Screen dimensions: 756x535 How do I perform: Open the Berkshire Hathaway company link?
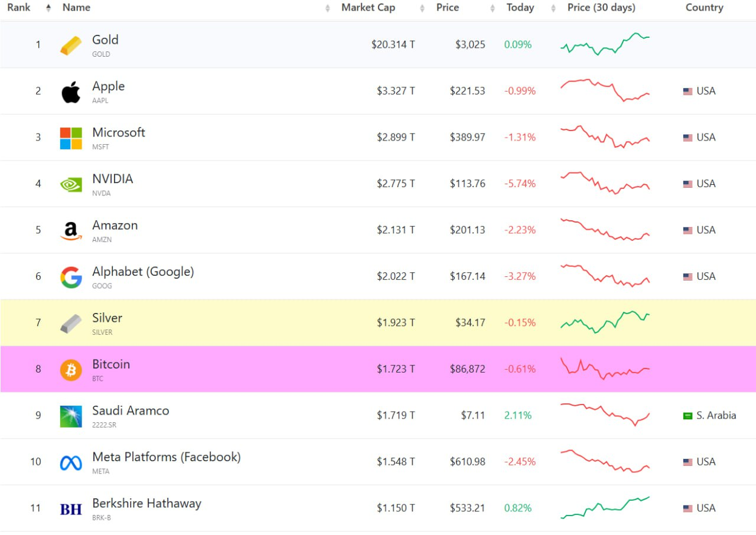coord(146,504)
